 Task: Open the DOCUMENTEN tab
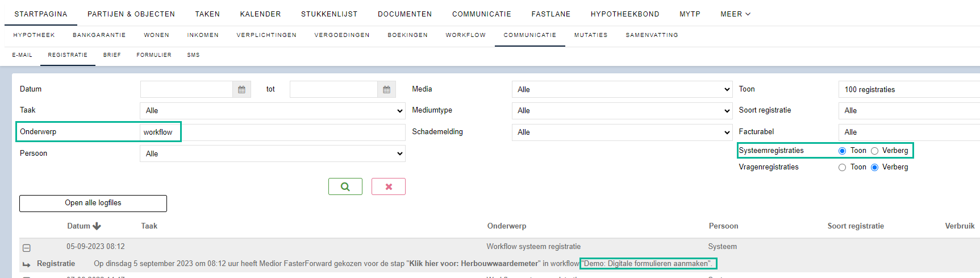click(405, 14)
